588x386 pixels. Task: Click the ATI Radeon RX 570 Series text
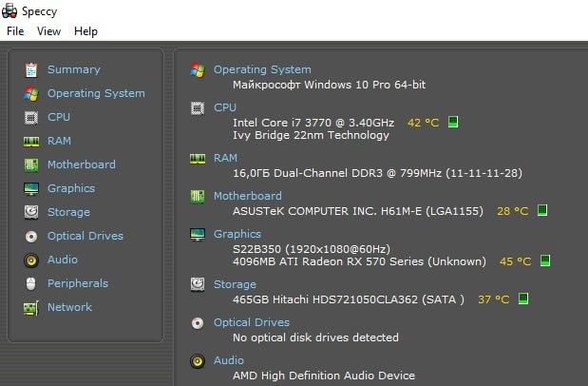pyautogui.click(x=359, y=261)
